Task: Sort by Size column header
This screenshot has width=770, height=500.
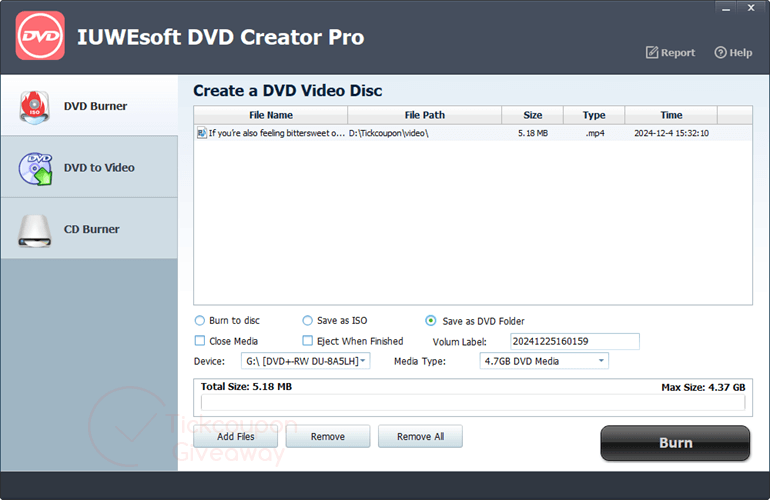Action: pyautogui.click(x=533, y=115)
